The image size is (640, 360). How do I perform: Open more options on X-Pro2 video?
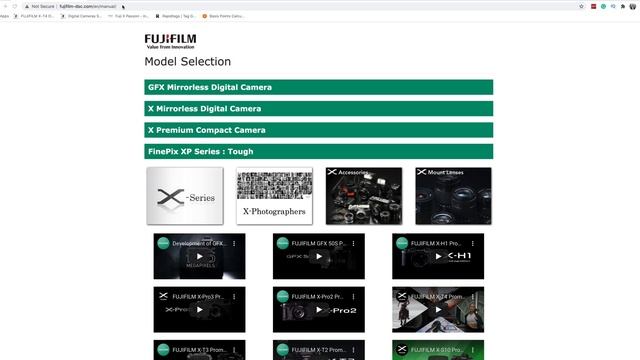point(353,297)
